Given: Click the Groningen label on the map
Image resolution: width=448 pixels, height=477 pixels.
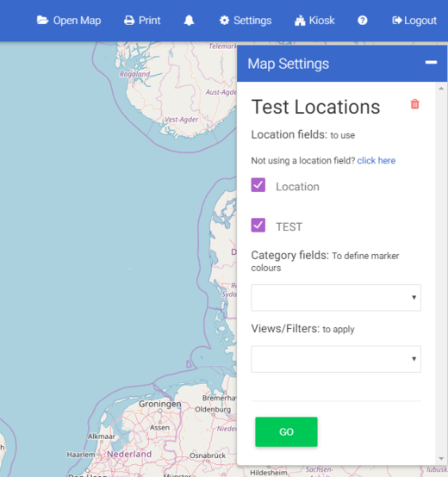Looking at the screenshot, I should [x=160, y=404].
